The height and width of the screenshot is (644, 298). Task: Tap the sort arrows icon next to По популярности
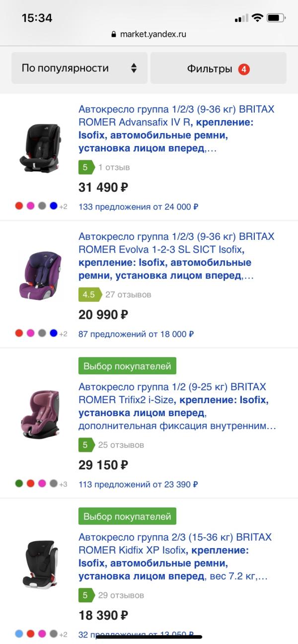tap(134, 68)
